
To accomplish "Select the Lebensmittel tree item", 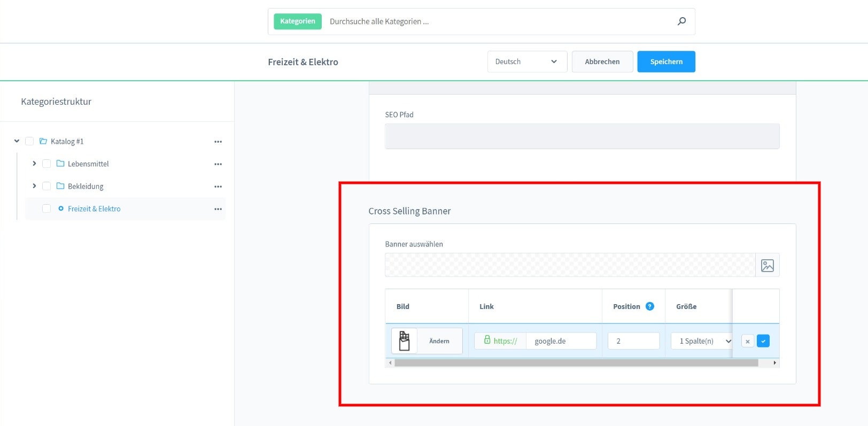I will click(x=88, y=164).
